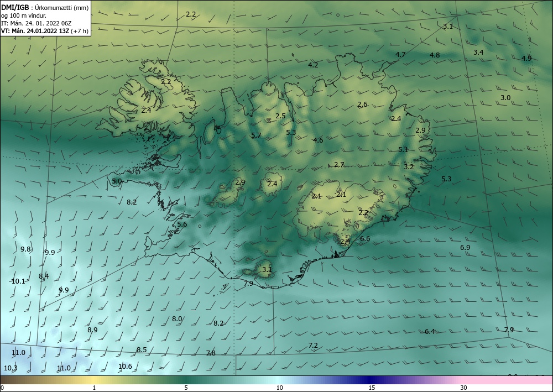The image size is (553, 392).
Task: Click the '15' tick label on the colour scale
Action: (372, 388)
